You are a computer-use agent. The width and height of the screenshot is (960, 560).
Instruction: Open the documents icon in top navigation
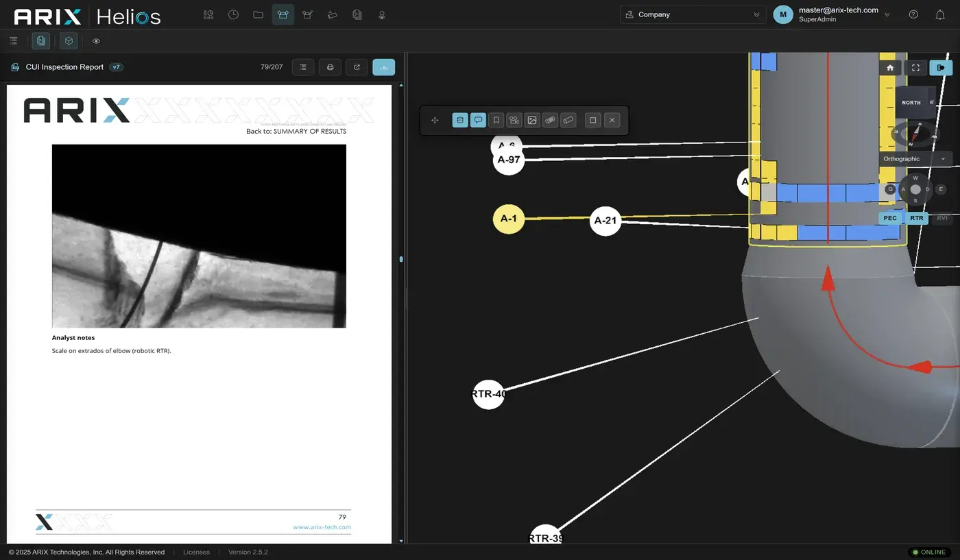[357, 14]
